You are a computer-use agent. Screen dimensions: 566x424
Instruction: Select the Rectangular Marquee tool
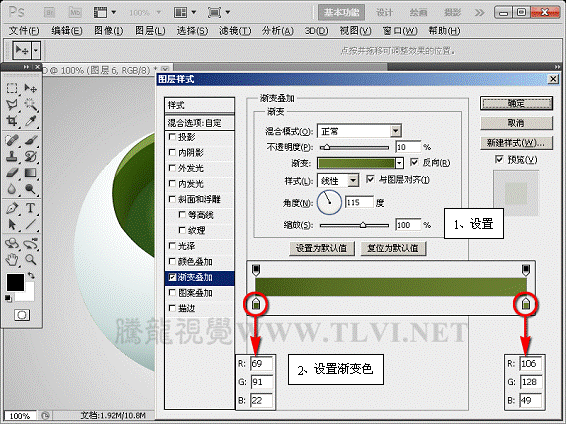click(x=12, y=88)
